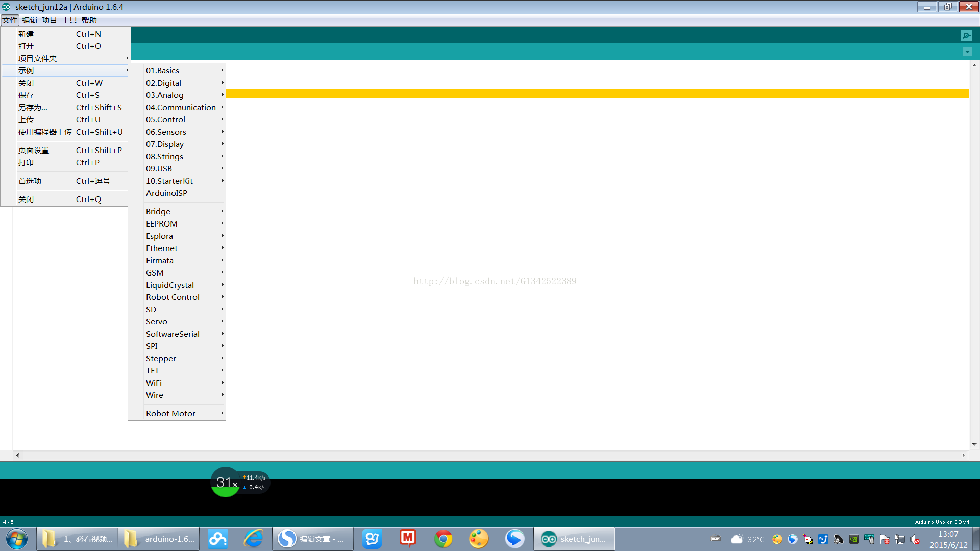Image resolution: width=980 pixels, height=551 pixels.
Task: Click the network tray icon
Action: [900, 539]
